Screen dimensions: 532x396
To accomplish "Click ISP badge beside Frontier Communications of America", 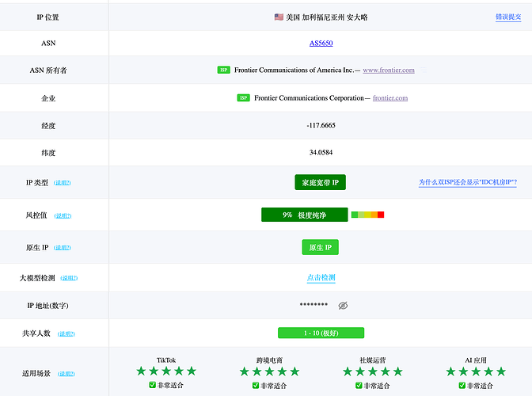I will [x=223, y=70].
